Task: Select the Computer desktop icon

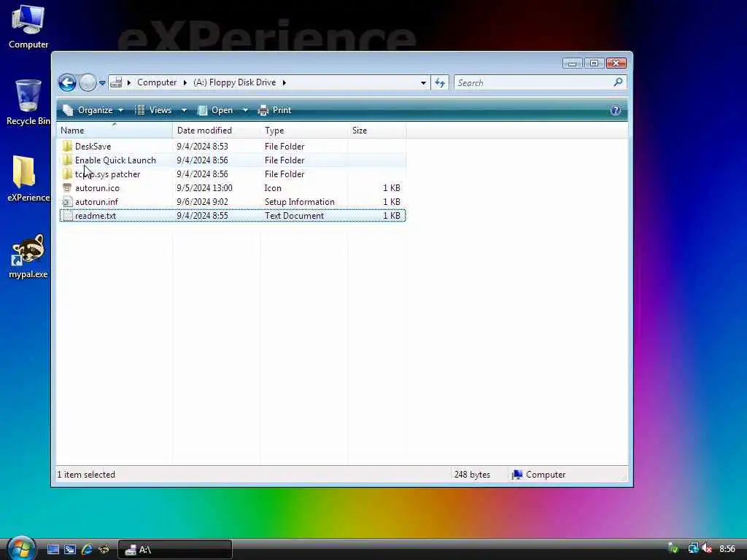Action: pos(28,27)
